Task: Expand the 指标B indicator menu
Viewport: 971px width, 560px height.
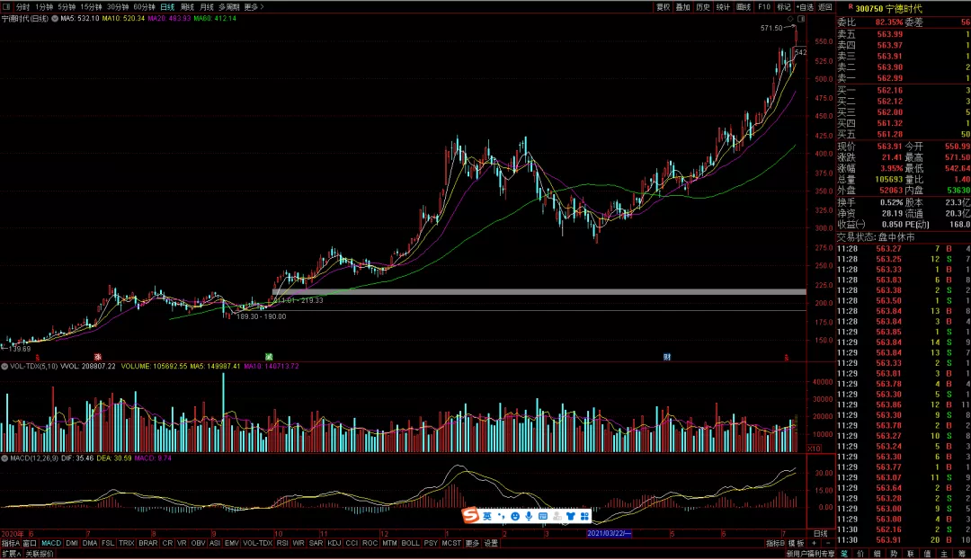Action: coord(775,543)
